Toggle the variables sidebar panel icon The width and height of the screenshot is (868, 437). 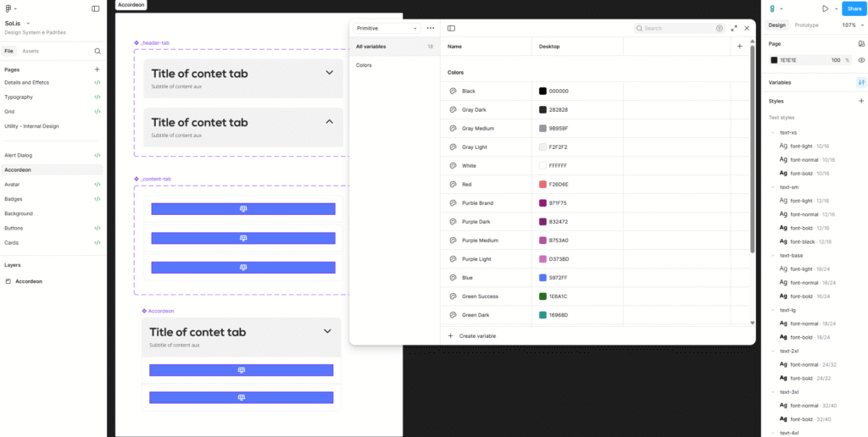coord(451,28)
